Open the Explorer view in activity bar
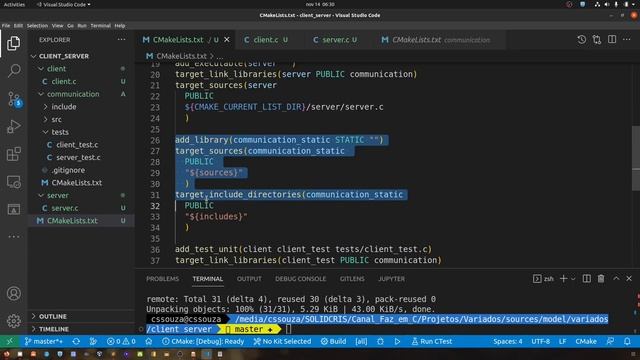The height and width of the screenshot is (360, 640). tap(13, 43)
